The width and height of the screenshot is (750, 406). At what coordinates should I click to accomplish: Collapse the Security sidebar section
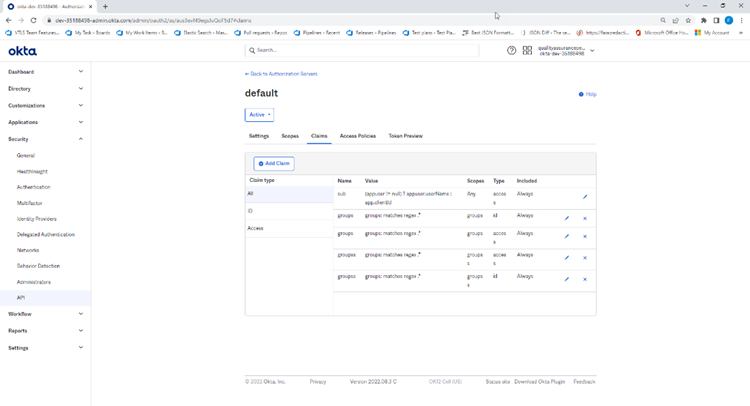coord(45,139)
